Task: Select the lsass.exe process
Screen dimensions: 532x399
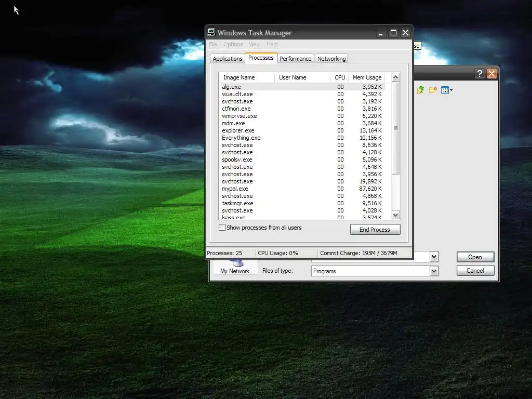Action: pos(303,217)
